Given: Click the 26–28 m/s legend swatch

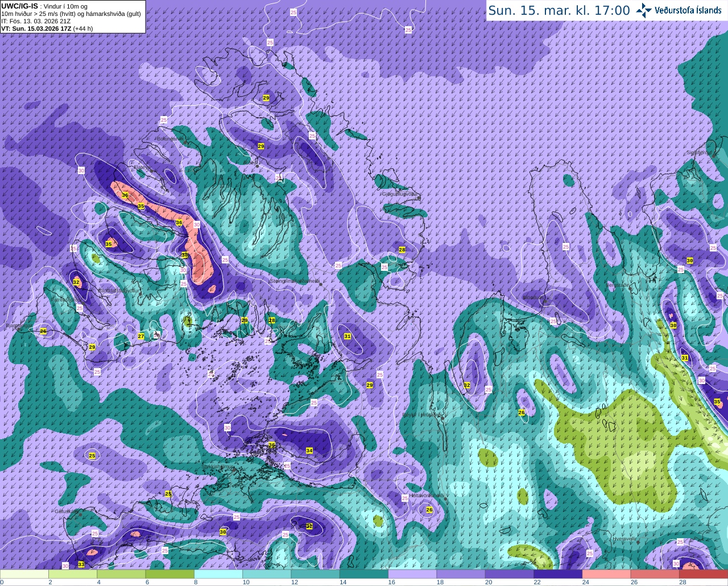Looking at the screenshot, I should tap(655, 574).
